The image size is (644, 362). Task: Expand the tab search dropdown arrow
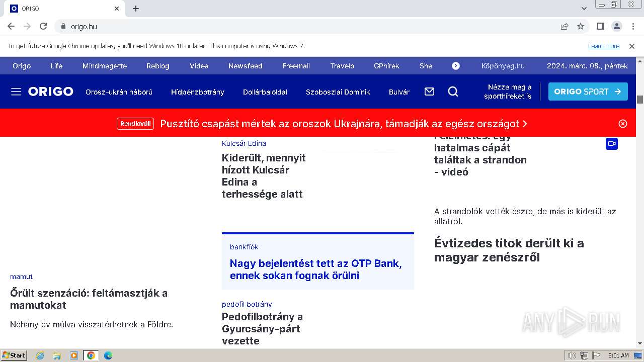584,9
